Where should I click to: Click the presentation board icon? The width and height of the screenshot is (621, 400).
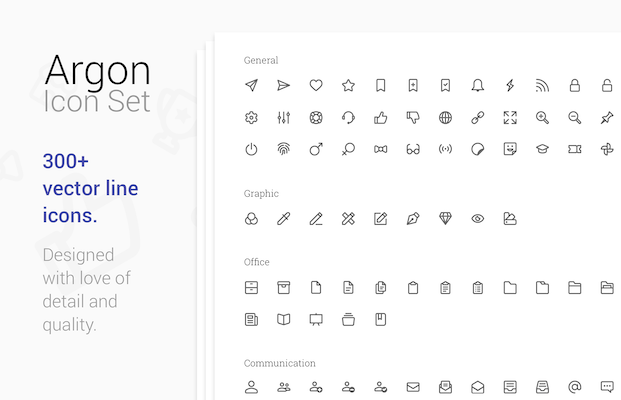point(316,320)
